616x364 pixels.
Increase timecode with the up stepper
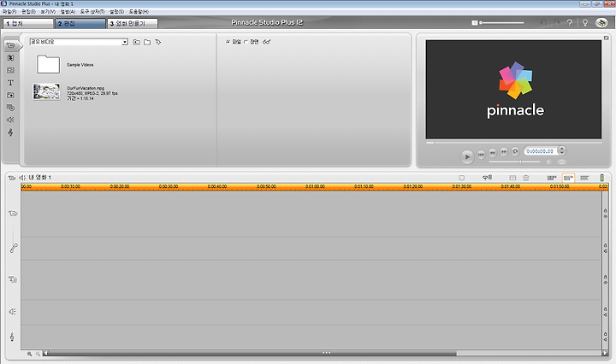pos(562,149)
